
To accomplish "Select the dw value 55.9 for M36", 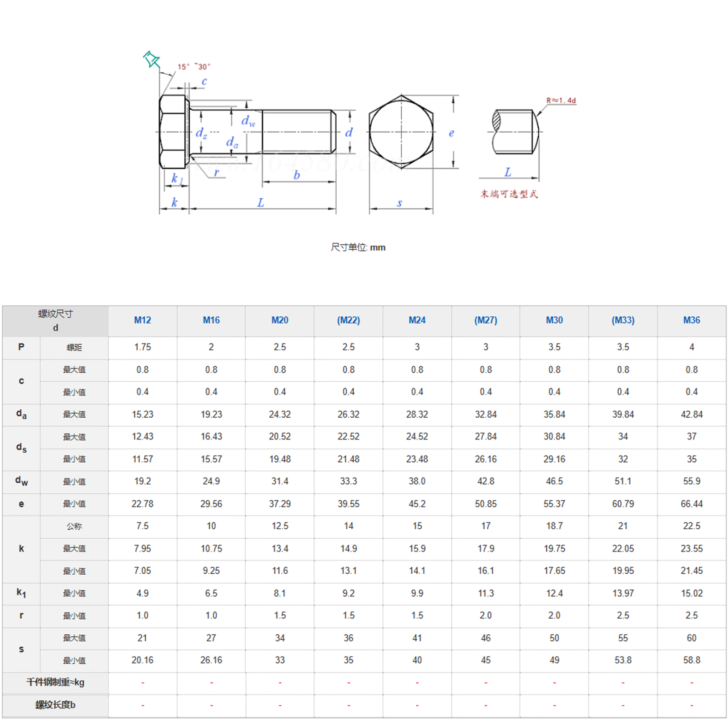I will (692, 481).
